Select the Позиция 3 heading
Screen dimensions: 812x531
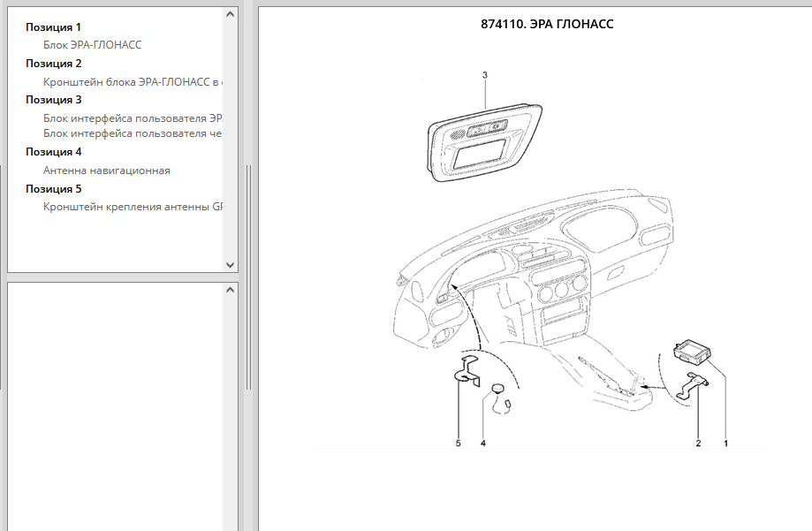[54, 100]
